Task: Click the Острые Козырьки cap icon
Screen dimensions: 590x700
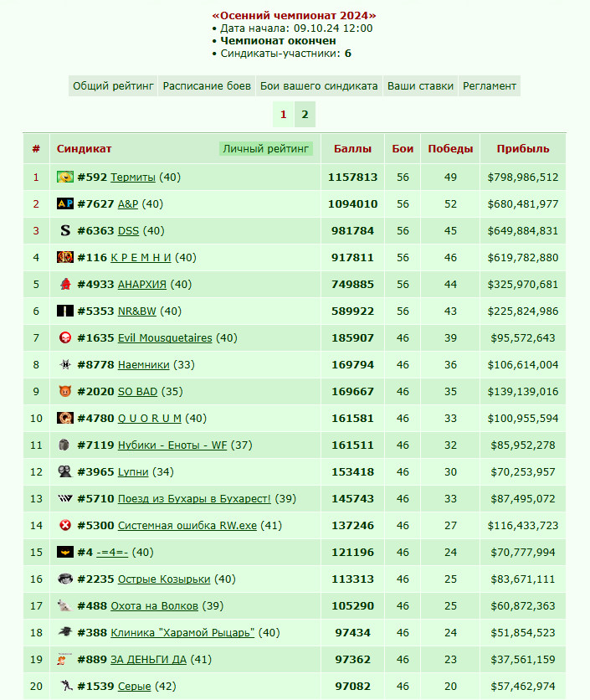Action: click(x=65, y=579)
